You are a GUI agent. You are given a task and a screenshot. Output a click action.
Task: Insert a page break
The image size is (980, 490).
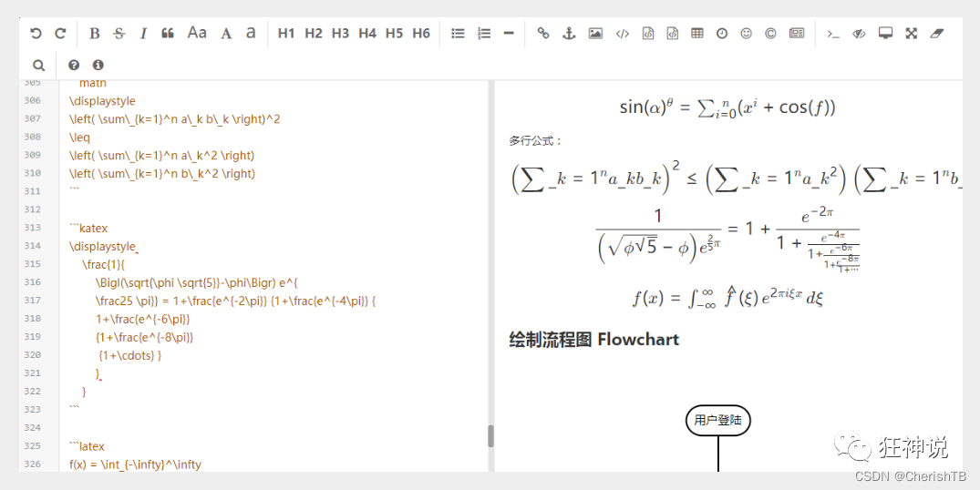(x=797, y=34)
